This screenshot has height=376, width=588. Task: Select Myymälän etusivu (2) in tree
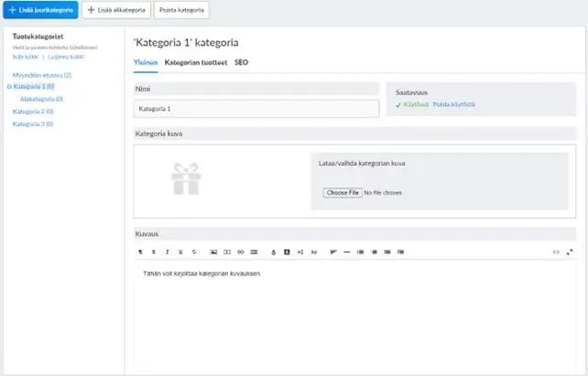click(42, 75)
